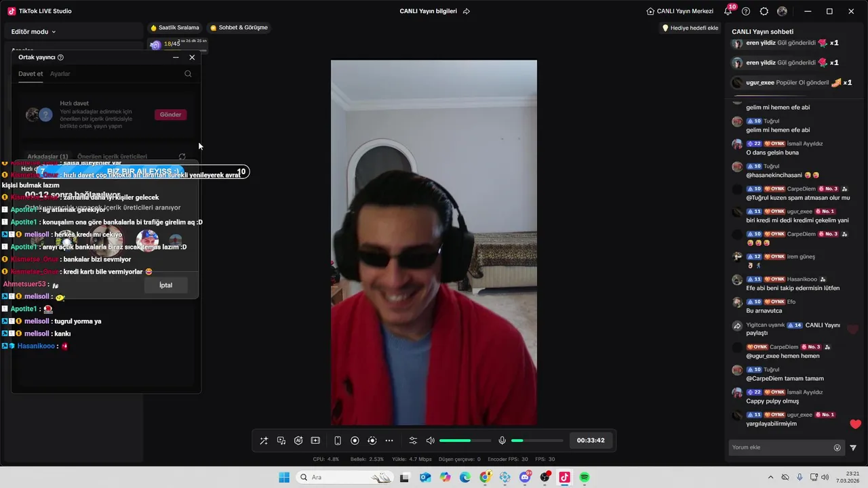Select Önerilen içerik üreticileri tab
Screen dimensions: 868x488
pos(112,157)
